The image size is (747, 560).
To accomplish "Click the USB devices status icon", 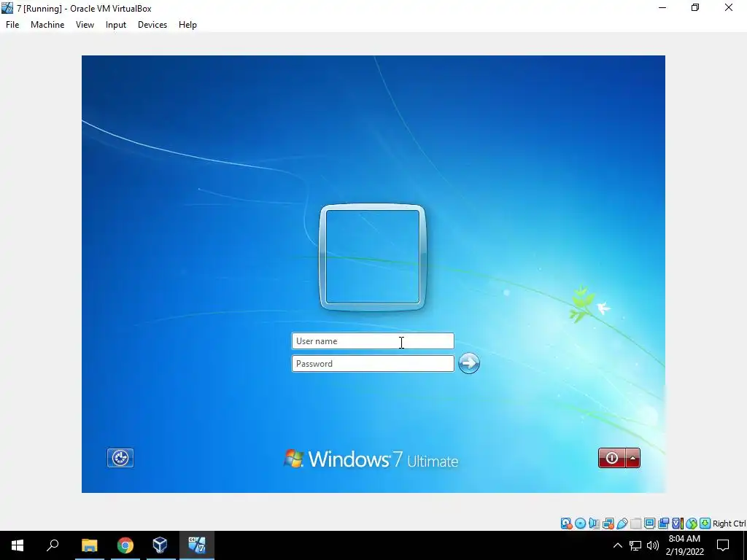I will pos(622,524).
